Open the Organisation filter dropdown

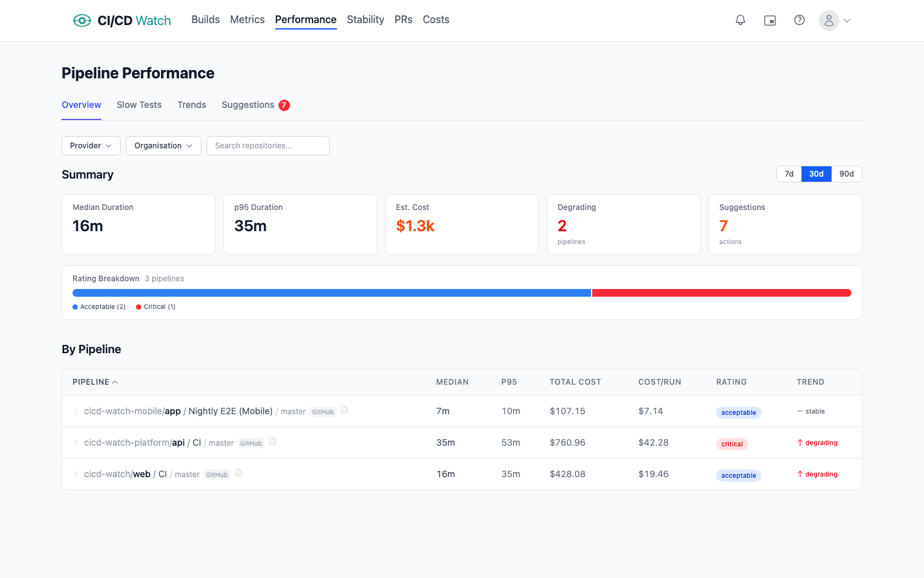point(163,146)
